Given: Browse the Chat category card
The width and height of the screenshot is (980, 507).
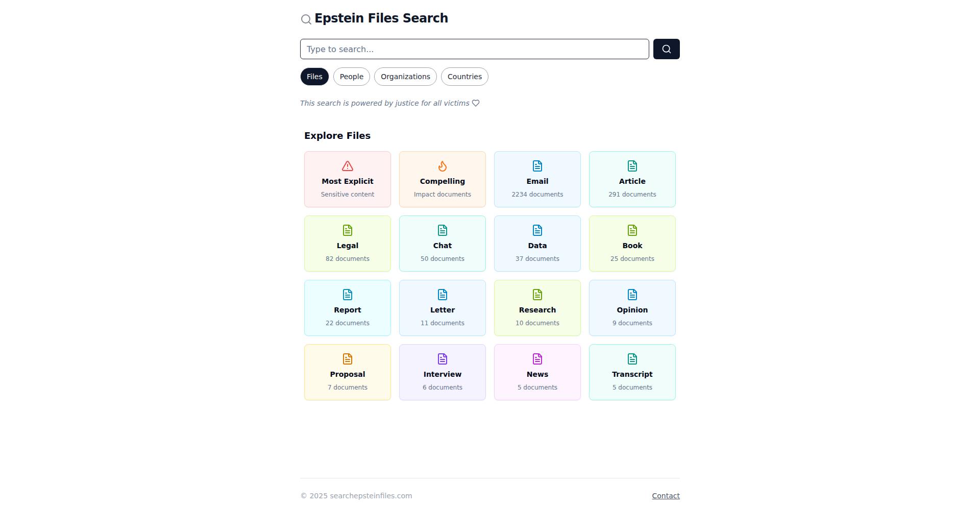Looking at the screenshot, I should tap(443, 244).
